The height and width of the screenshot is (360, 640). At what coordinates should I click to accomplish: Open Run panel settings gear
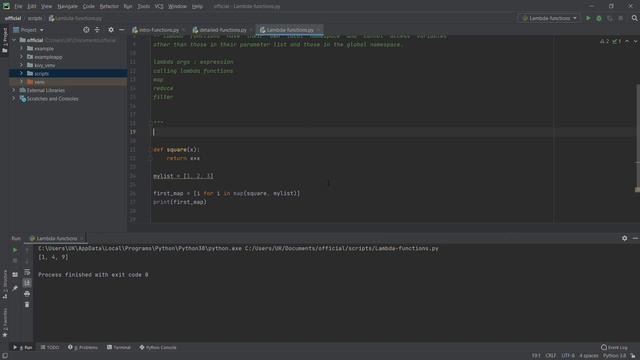(x=624, y=238)
